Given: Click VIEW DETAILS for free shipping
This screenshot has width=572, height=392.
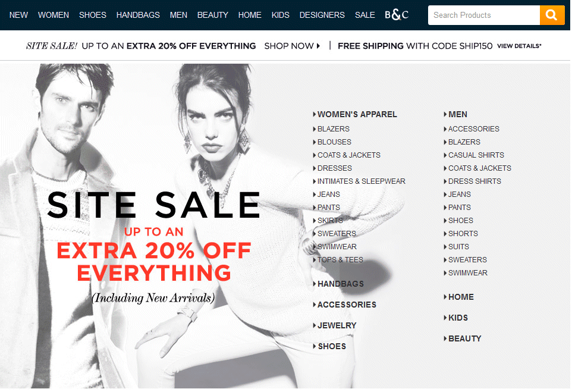Looking at the screenshot, I should [519, 46].
